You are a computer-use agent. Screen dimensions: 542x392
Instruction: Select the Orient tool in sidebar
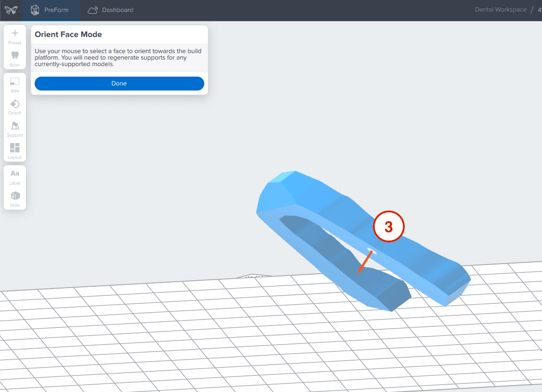pyautogui.click(x=15, y=107)
